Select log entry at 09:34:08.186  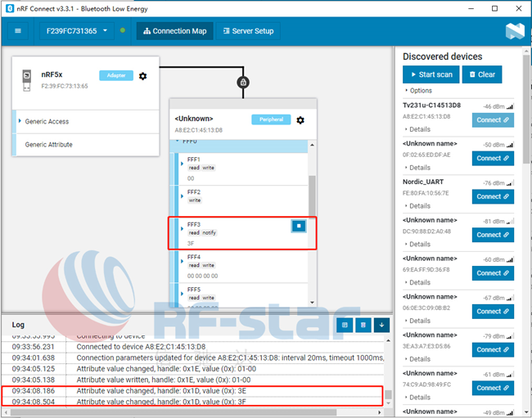(x=192, y=391)
